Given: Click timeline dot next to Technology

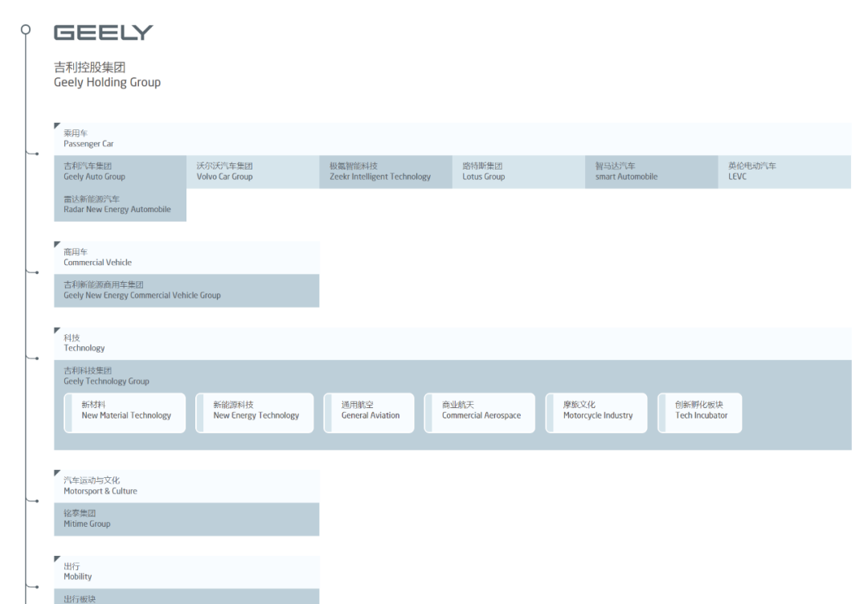Looking at the screenshot, I should pyautogui.click(x=36, y=358).
